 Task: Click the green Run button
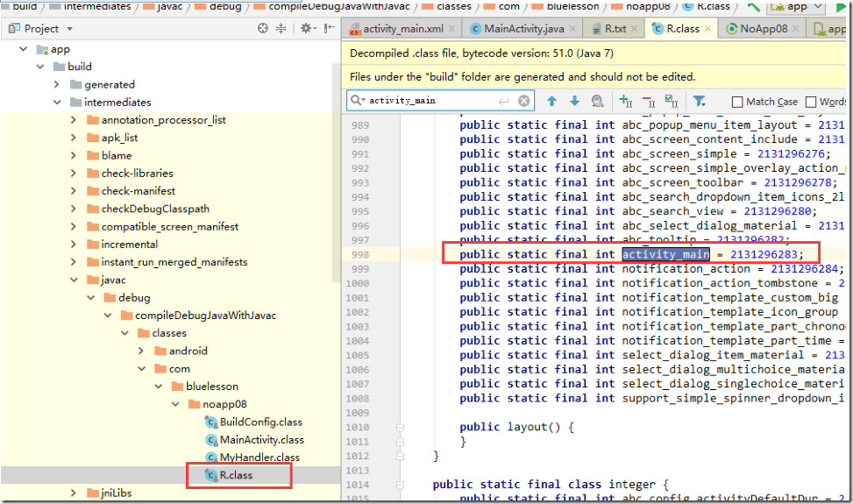tap(841, 7)
